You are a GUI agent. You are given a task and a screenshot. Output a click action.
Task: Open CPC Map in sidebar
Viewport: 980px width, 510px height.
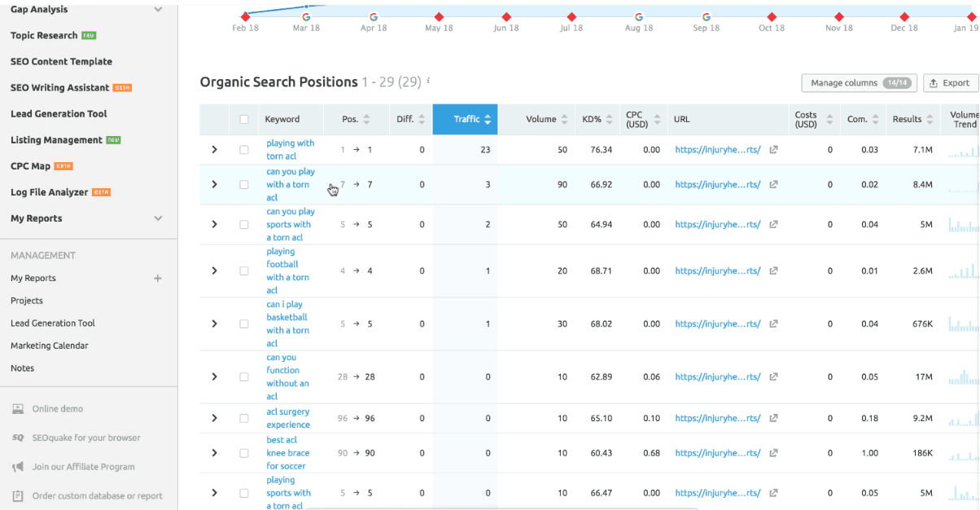[30, 166]
